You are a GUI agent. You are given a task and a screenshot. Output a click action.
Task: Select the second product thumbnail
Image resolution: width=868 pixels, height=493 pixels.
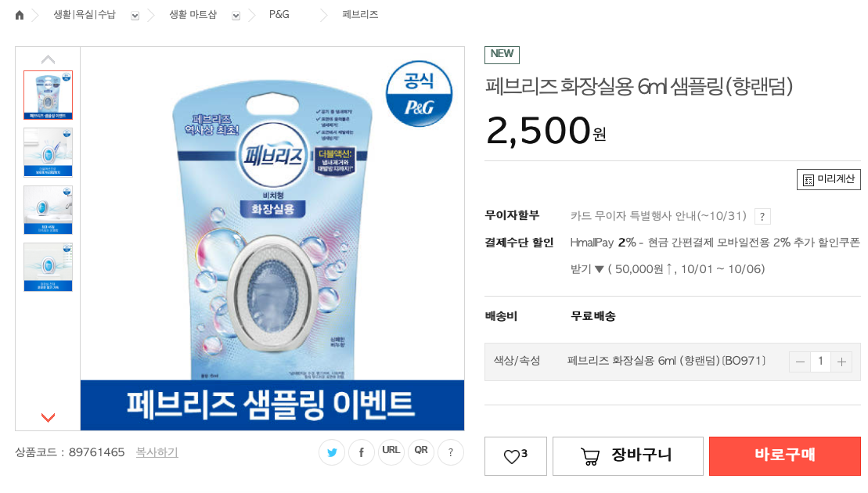[x=48, y=152]
